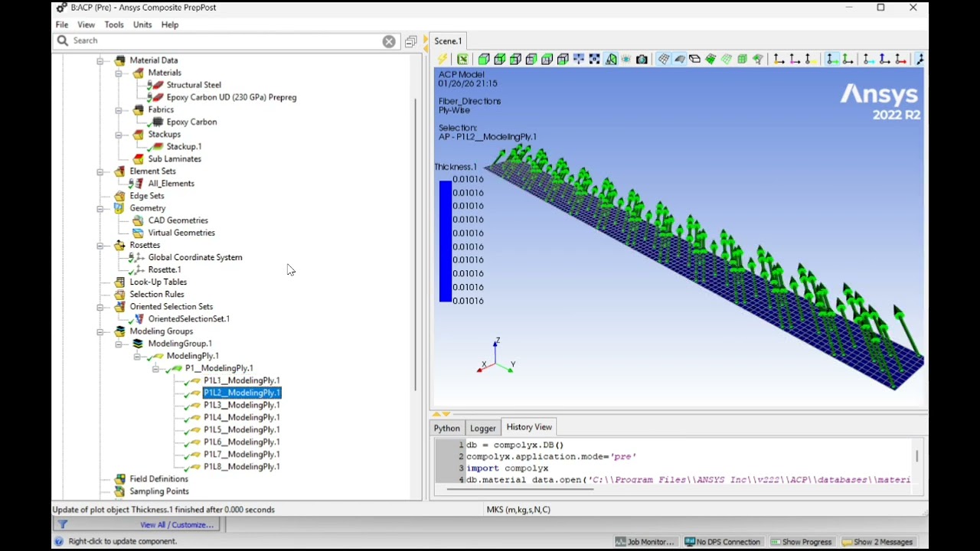Click inside the Search input field

pos(226,41)
